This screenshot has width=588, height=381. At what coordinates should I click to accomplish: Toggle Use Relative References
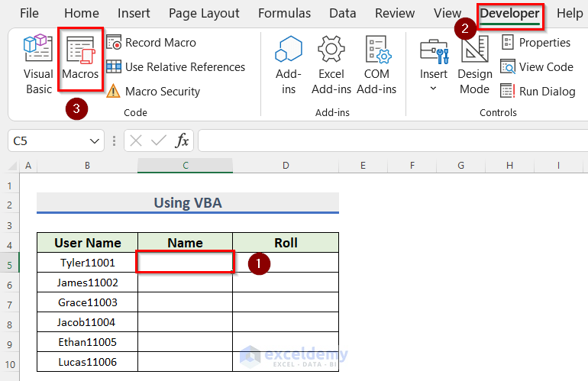(x=176, y=67)
